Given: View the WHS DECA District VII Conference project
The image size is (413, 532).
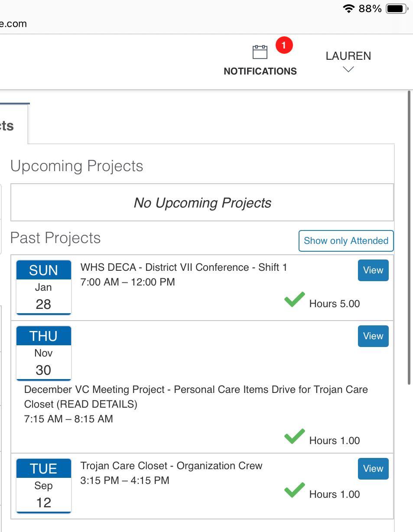Looking at the screenshot, I should 373,270.
